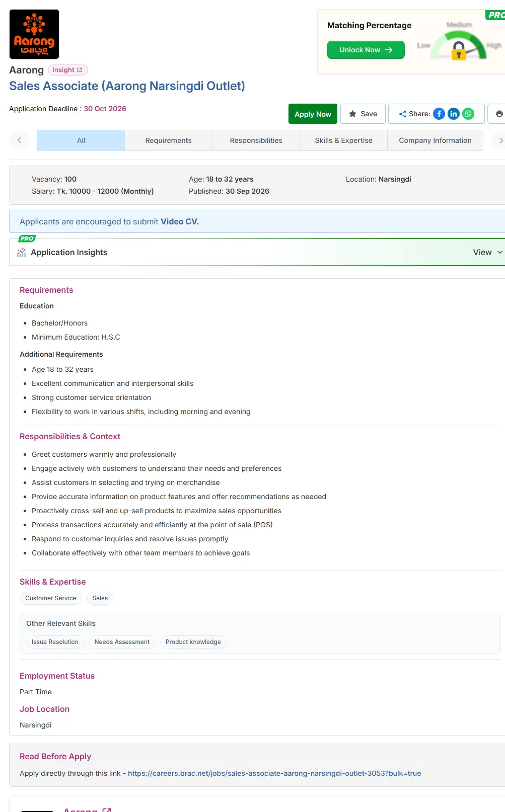Viewport: 505px width, 812px height.
Task: Open the careers.brac.net application link
Action: click(274, 773)
